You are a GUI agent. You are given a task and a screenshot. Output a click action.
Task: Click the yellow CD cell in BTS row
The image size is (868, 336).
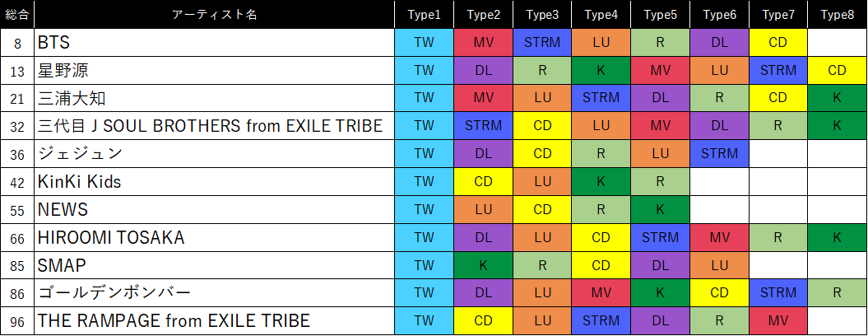click(x=778, y=42)
